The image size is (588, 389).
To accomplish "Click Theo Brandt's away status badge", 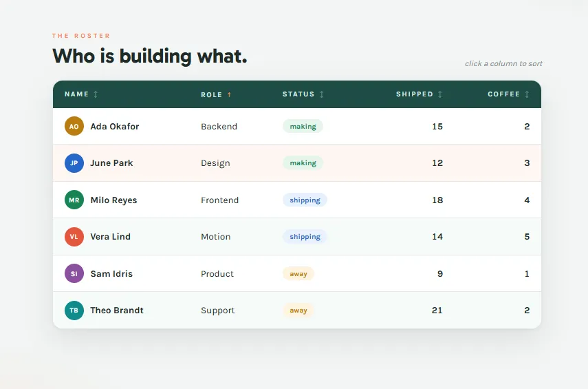I will (x=298, y=310).
